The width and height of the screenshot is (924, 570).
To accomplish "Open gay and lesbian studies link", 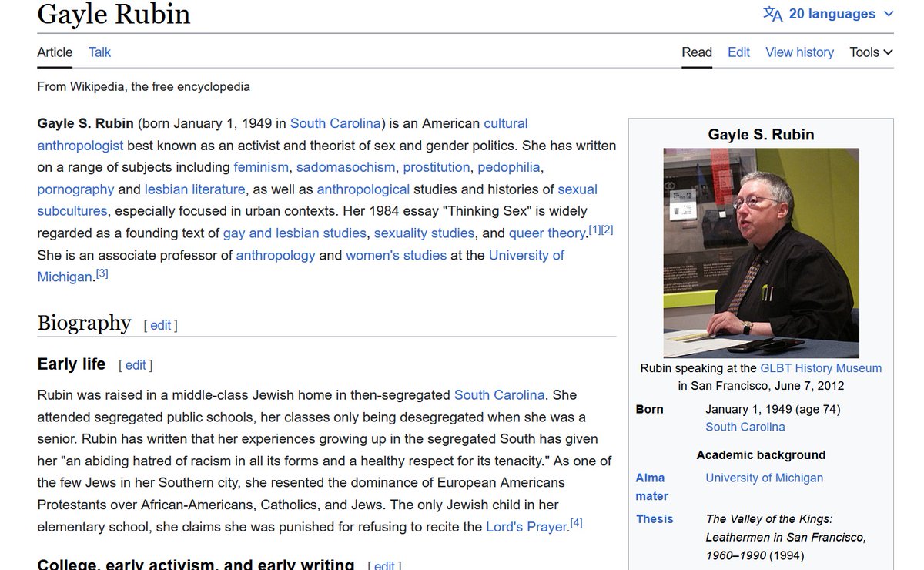I will tap(294, 233).
